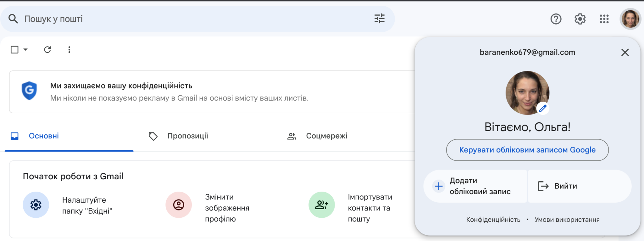Click Керувати обліковим записом Google button
Viewport: 644px width, 241px height.
click(527, 150)
